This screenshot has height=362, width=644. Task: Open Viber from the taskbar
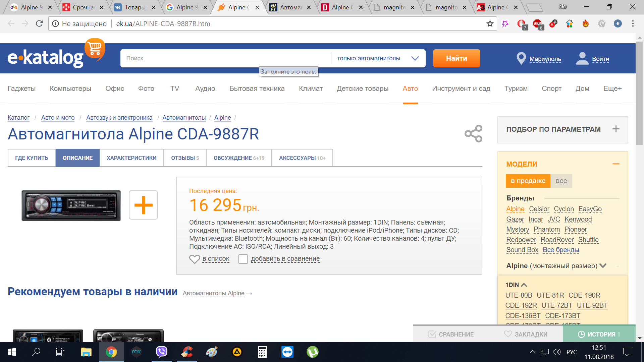tap(162, 352)
